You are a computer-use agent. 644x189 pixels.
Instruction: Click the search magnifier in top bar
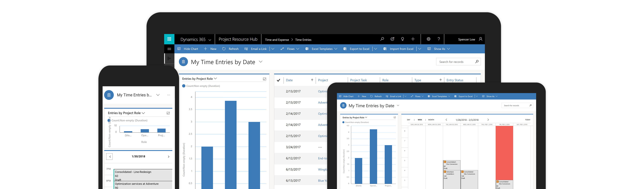coord(382,39)
